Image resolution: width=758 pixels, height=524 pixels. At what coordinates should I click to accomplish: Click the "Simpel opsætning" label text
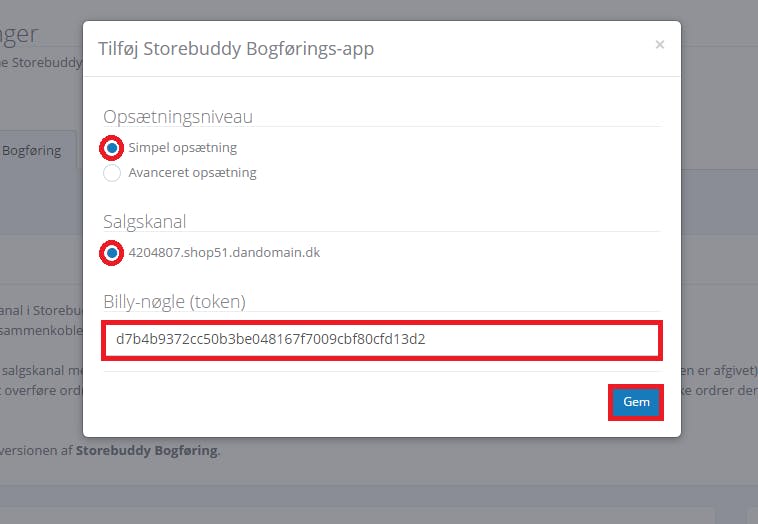click(183, 147)
